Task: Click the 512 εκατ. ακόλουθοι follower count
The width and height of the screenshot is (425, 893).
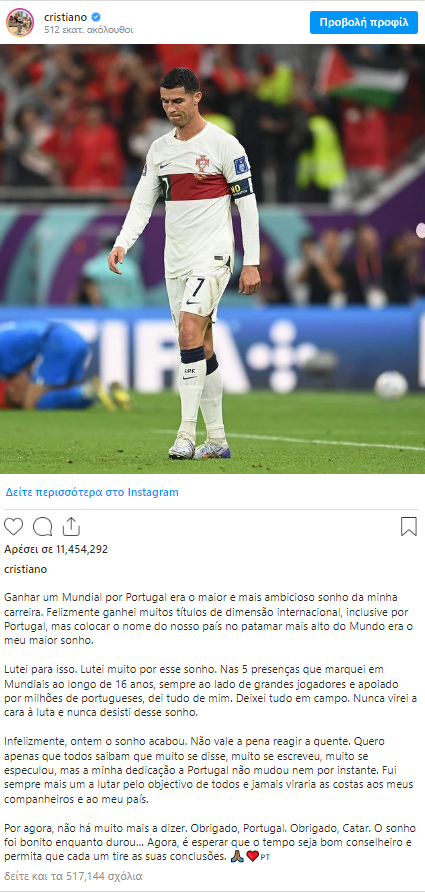Action: tap(88, 30)
